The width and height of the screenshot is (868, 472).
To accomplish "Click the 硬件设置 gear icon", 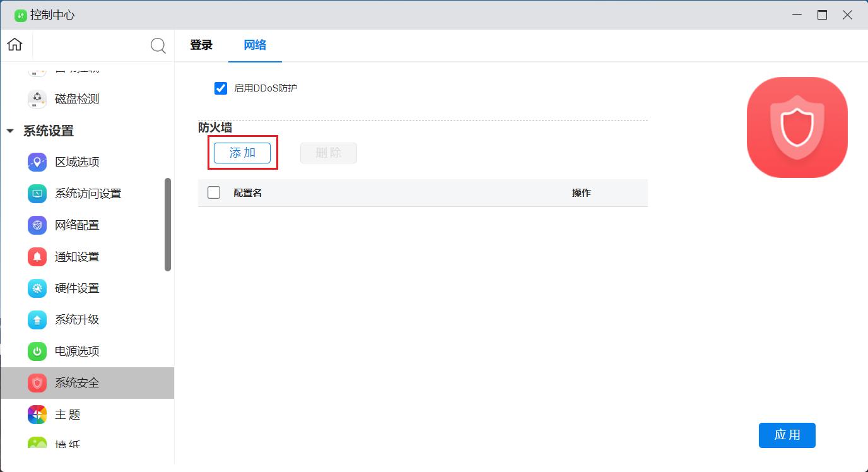I will click(37, 288).
